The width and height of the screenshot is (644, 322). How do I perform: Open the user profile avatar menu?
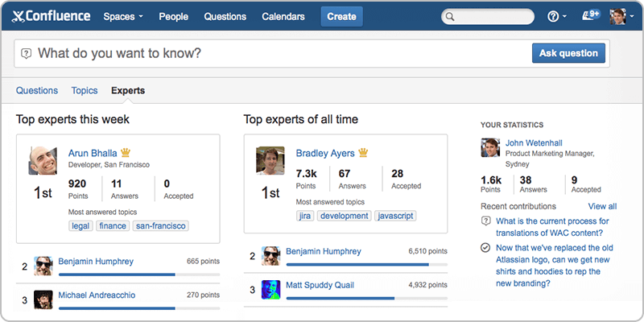point(620,17)
